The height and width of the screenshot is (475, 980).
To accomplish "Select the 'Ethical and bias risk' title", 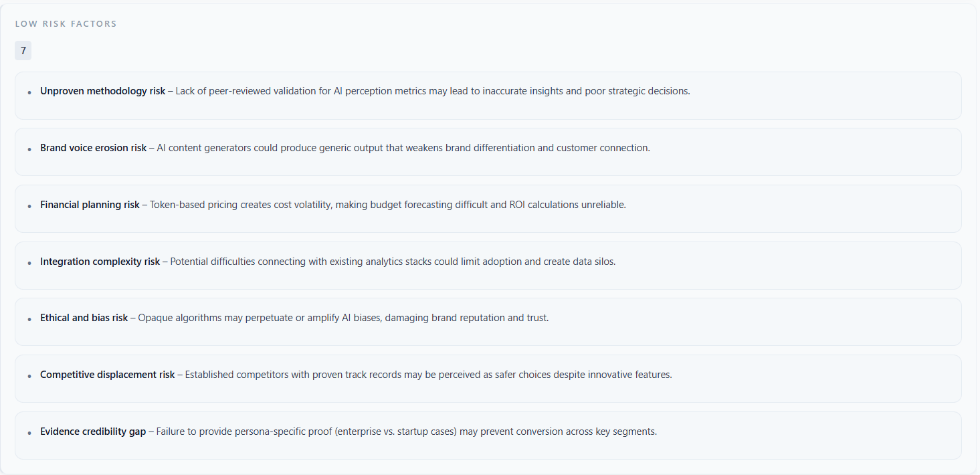I will pyautogui.click(x=84, y=318).
